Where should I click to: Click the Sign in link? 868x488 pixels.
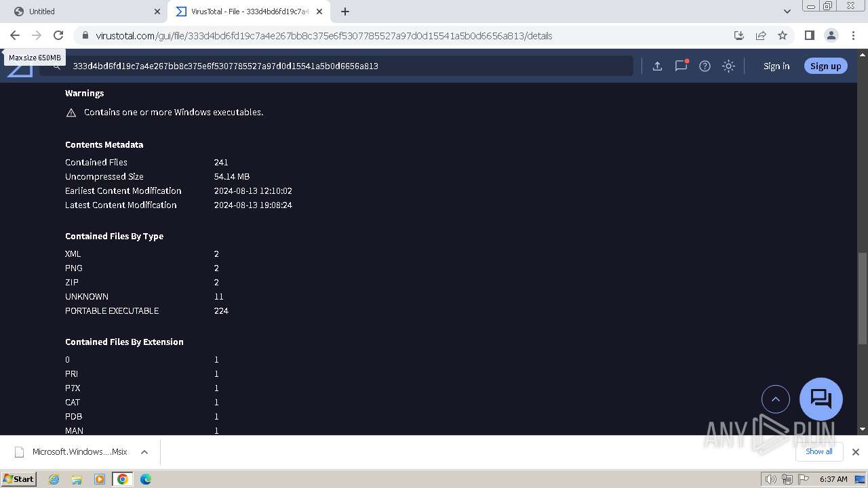click(x=776, y=66)
